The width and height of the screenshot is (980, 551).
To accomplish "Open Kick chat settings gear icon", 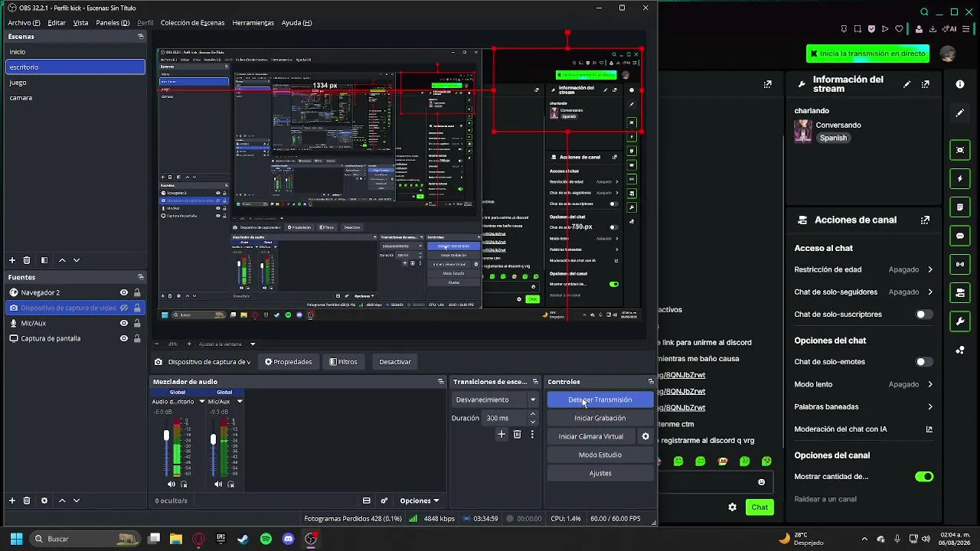I will coord(733,507).
